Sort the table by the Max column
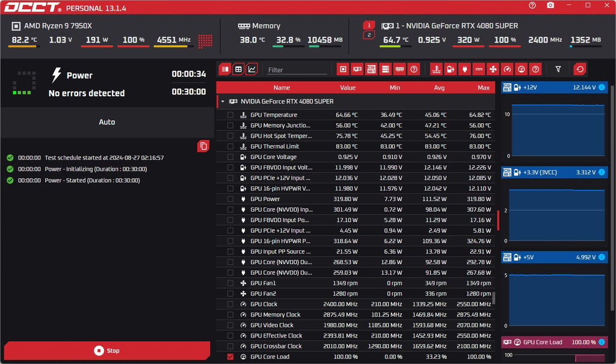The width and height of the screenshot is (616, 364). click(x=483, y=88)
